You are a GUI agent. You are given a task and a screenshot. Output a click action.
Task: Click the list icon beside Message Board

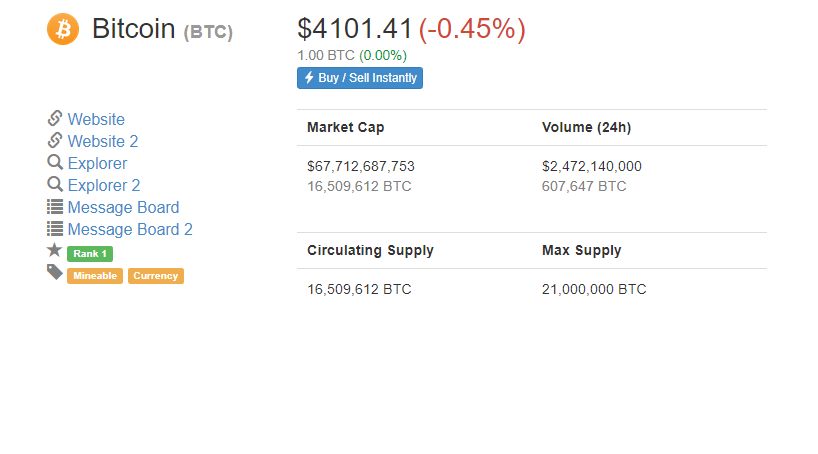55,207
